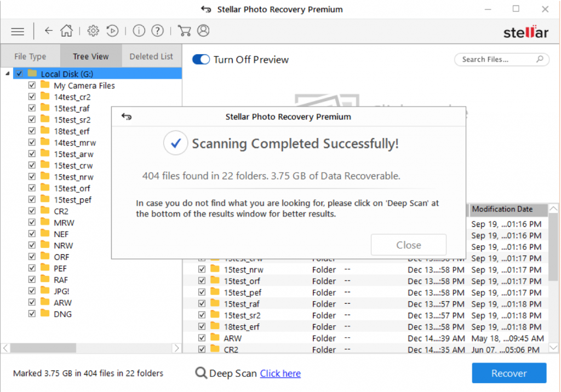Click the tree panel scroll left arrow
Image resolution: width=561 pixels, height=392 pixels.
5,348
